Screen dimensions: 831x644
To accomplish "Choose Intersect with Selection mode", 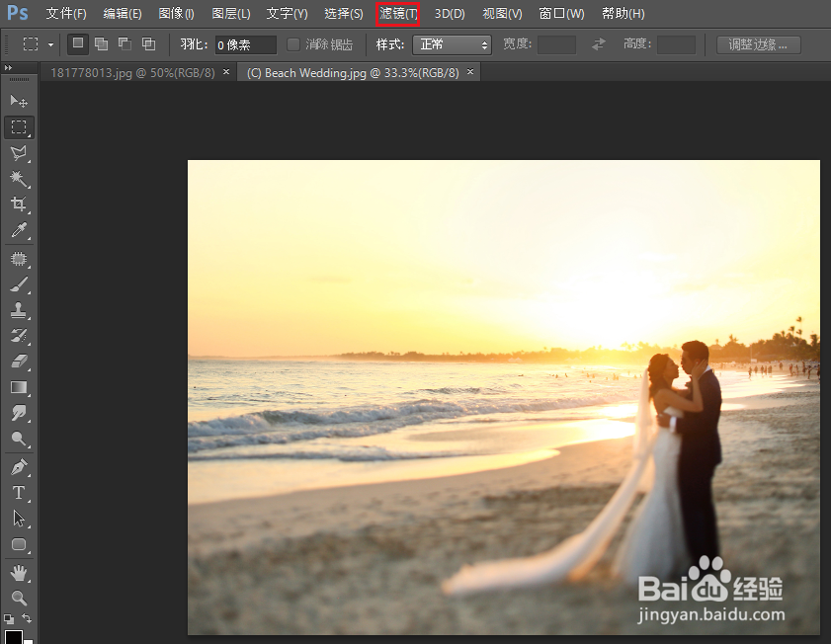I will point(148,44).
